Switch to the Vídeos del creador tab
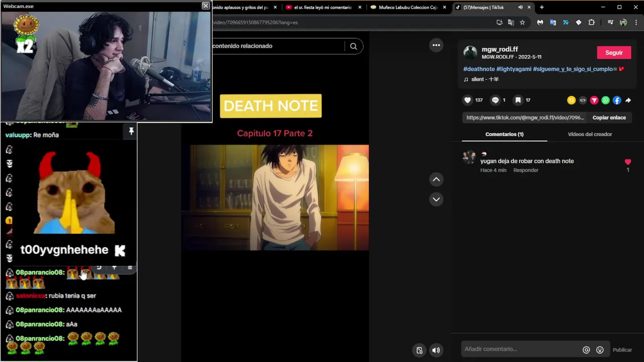The height and width of the screenshot is (362, 644). pos(590,134)
